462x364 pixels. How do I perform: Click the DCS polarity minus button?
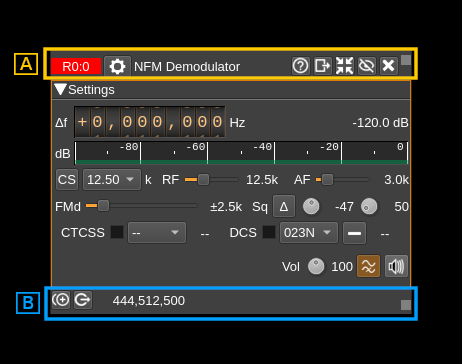[354, 233]
